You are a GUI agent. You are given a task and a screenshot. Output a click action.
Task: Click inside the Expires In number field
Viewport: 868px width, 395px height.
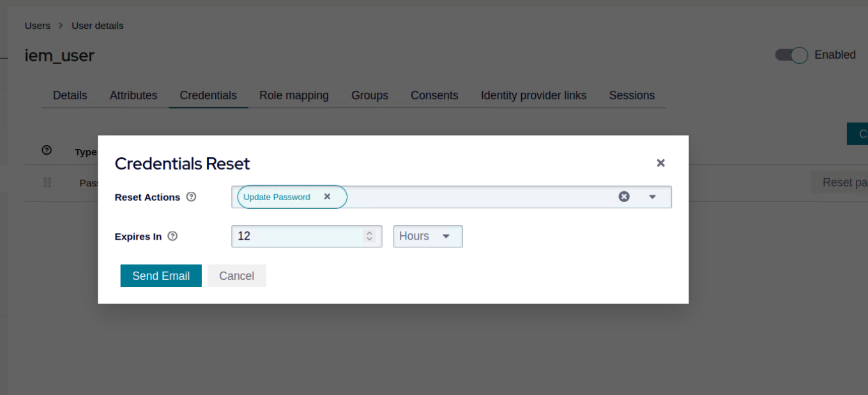tap(294, 236)
